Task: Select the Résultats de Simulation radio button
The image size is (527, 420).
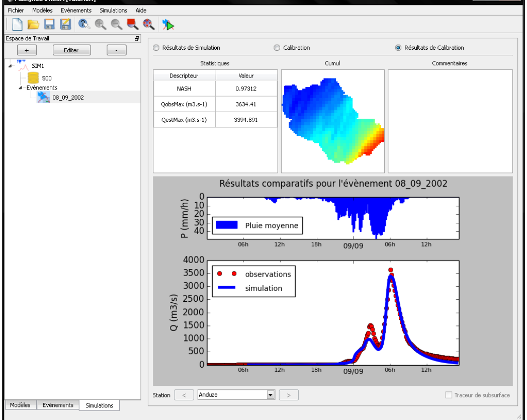Action: click(x=156, y=48)
